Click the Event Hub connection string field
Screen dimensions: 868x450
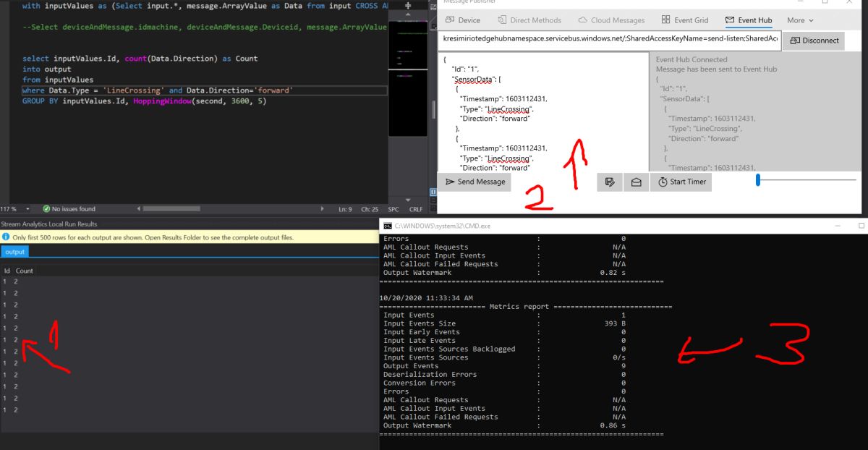point(608,40)
